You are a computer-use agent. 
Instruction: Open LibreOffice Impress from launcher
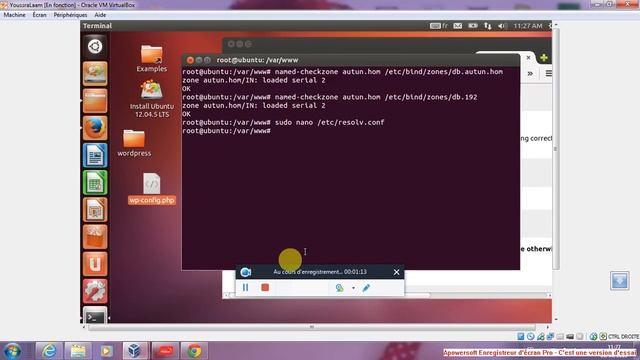click(95, 210)
